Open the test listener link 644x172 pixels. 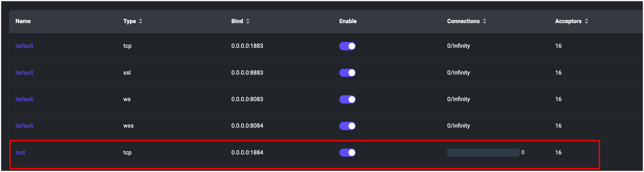20,153
